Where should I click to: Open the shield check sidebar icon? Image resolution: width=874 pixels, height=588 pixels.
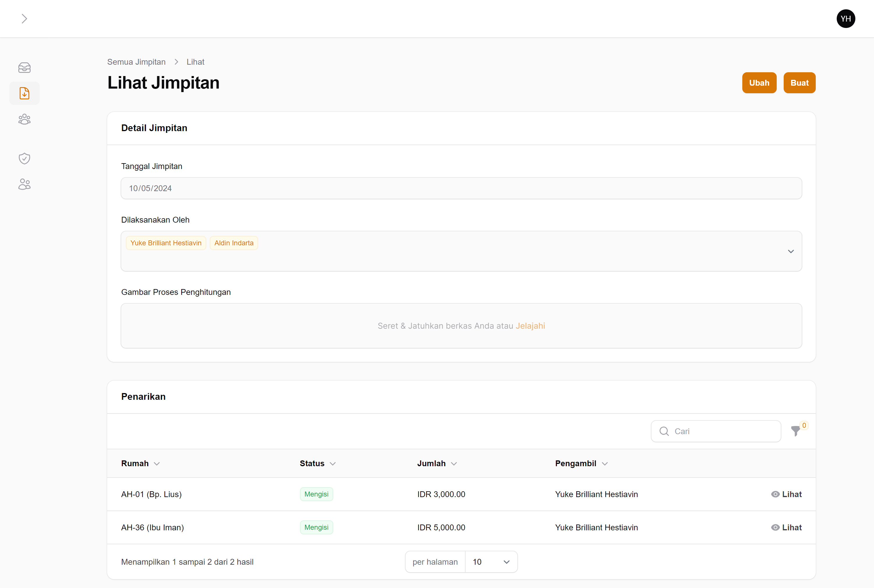pyautogui.click(x=24, y=158)
